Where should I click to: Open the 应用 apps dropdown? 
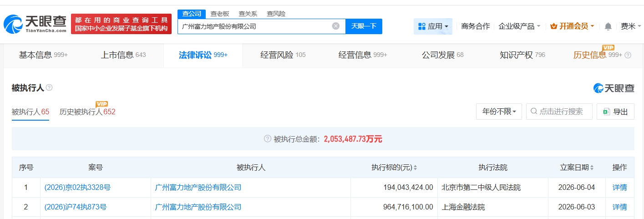[x=433, y=26]
